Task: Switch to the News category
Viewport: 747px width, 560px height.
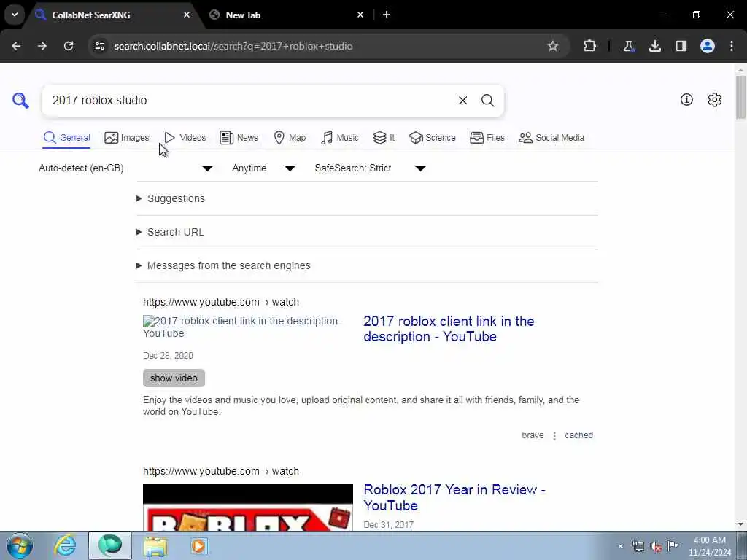Action: pyautogui.click(x=239, y=138)
